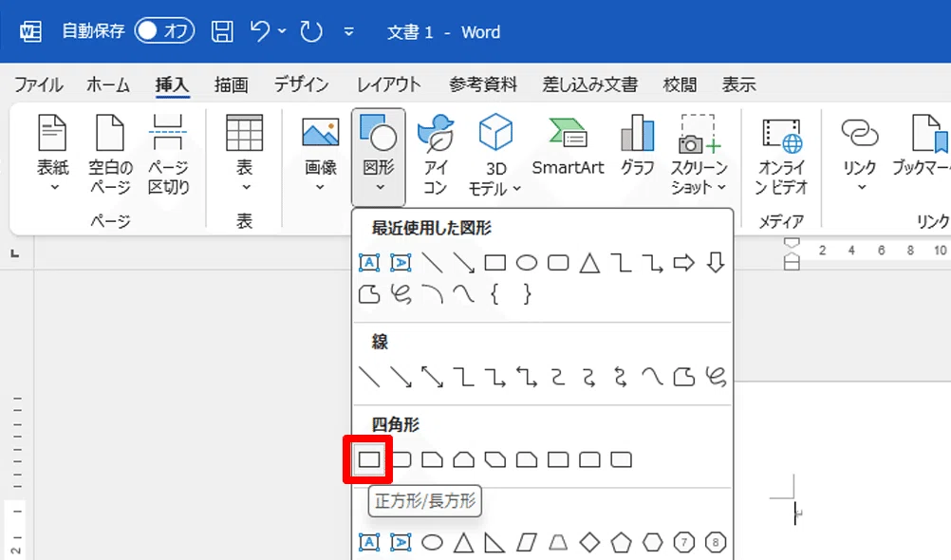Viewport: 951px width, 560px height.
Task: Select text box in 最近使用した図形
Action: (x=369, y=263)
